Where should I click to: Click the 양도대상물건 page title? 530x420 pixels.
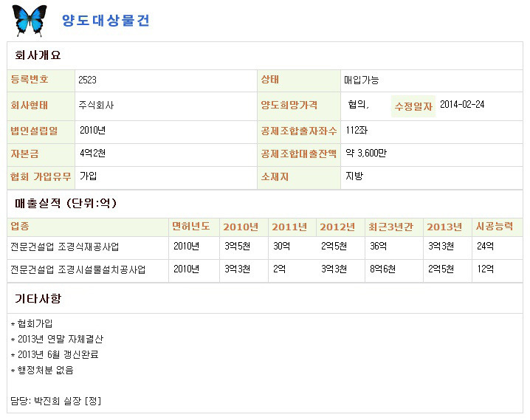pos(106,21)
